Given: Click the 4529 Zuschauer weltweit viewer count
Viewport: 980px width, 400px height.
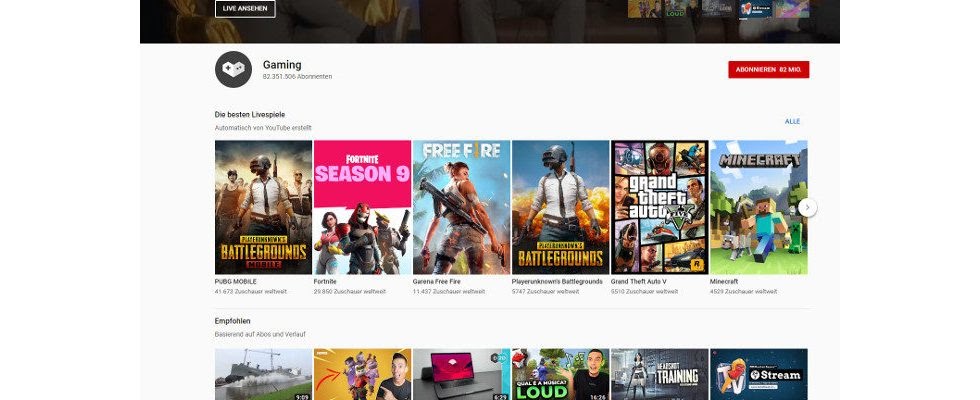Looking at the screenshot, I should [x=744, y=292].
